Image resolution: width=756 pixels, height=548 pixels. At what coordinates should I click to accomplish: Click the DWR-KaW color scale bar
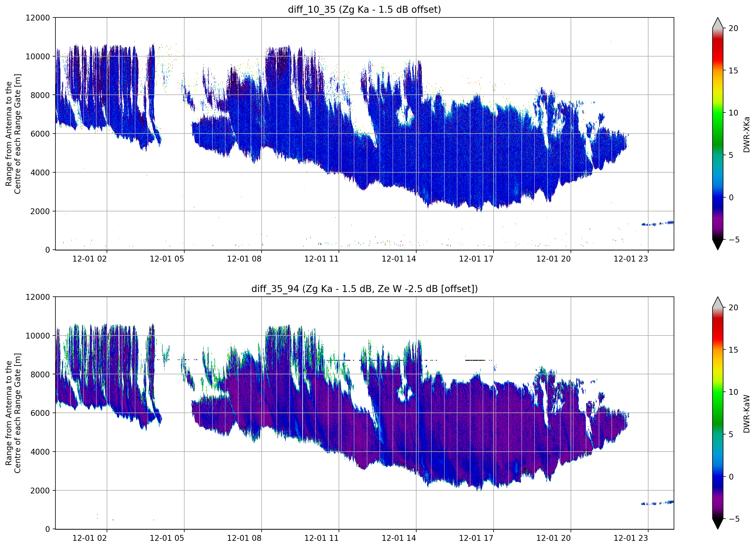pyautogui.click(x=718, y=413)
